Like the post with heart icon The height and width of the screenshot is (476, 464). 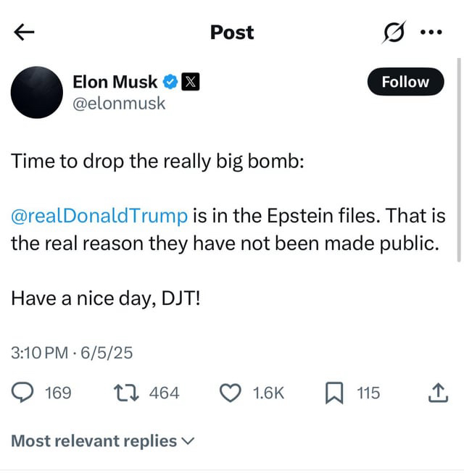pos(230,393)
